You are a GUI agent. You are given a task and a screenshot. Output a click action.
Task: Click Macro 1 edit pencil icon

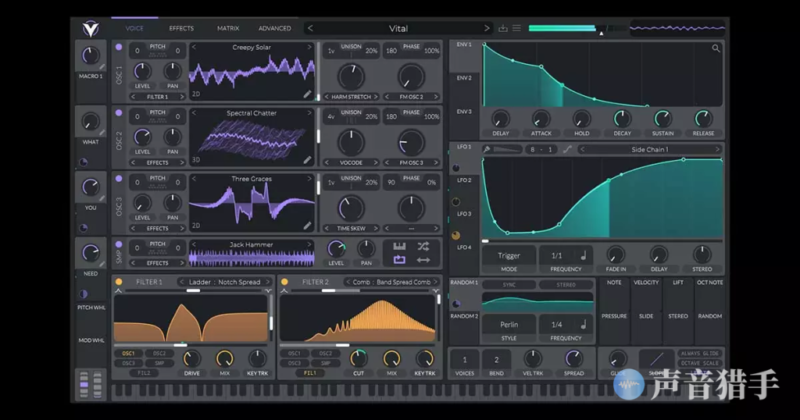pos(102,67)
